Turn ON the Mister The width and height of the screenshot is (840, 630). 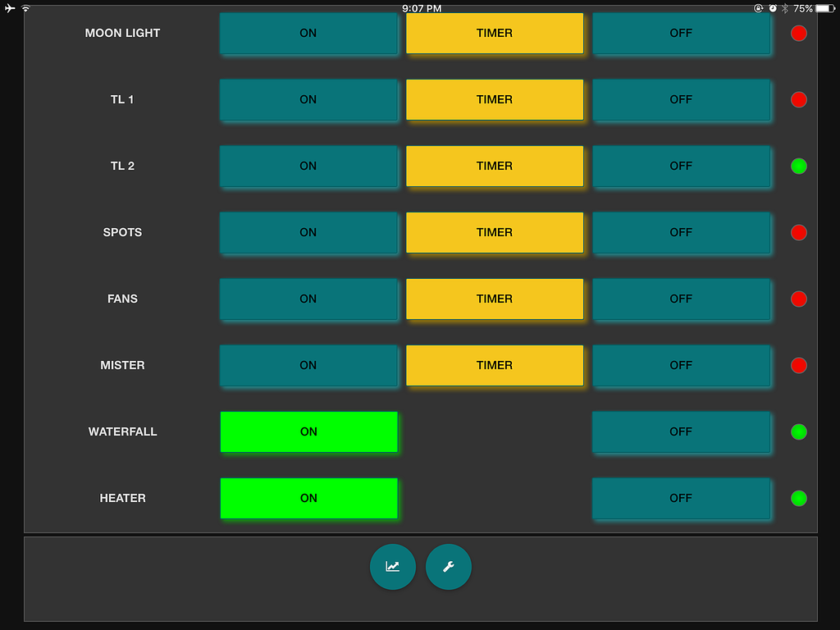coord(308,366)
